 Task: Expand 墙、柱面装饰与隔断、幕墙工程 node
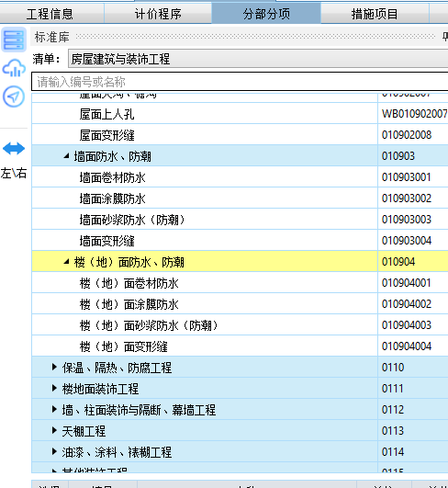coord(54,410)
